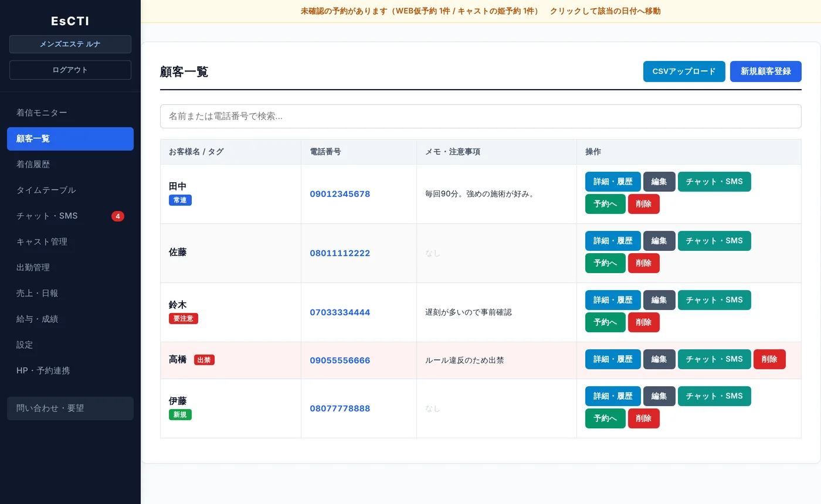
Task: Click phone number 09055556666
Action: point(340,360)
